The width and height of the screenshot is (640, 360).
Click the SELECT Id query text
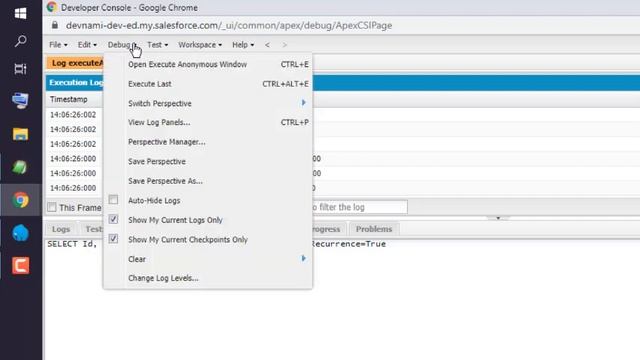click(x=72, y=244)
